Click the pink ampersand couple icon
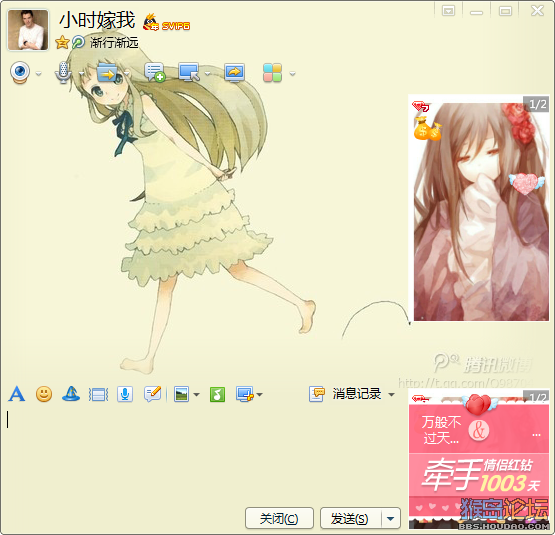The height and width of the screenshot is (535, 555). pos(479,431)
